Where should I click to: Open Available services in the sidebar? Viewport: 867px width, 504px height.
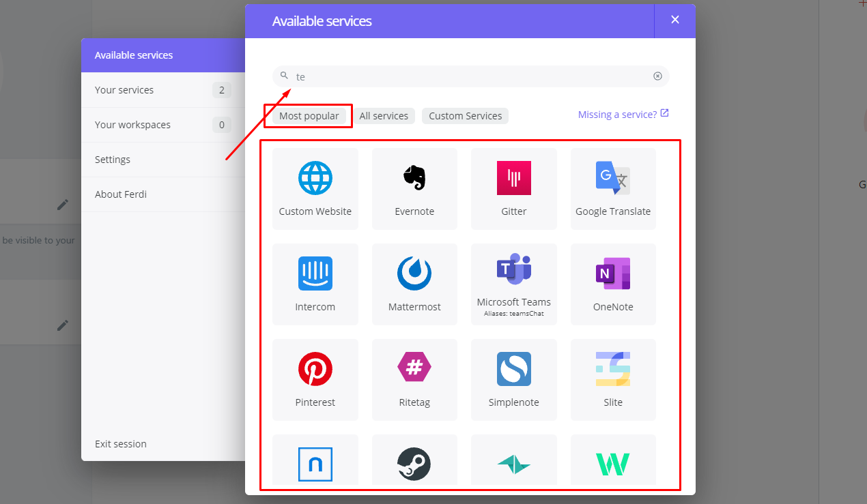[x=163, y=55]
